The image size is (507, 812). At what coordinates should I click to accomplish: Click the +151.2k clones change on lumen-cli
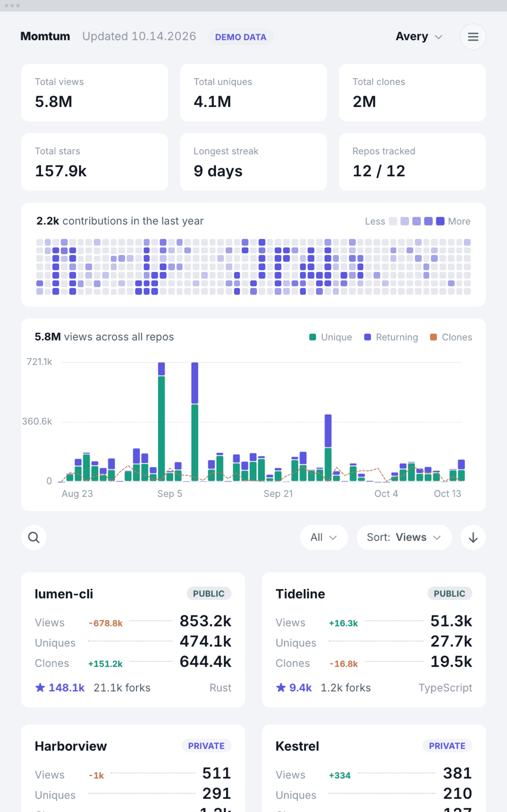[x=106, y=664]
